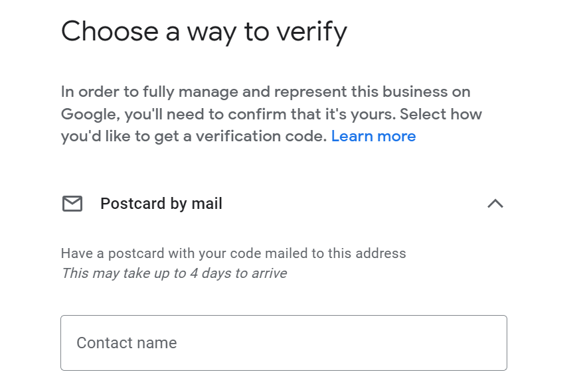The width and height of the screenshot is (583, 392).
Task: Focus the Contact name input field
Action: coord(284,342)
